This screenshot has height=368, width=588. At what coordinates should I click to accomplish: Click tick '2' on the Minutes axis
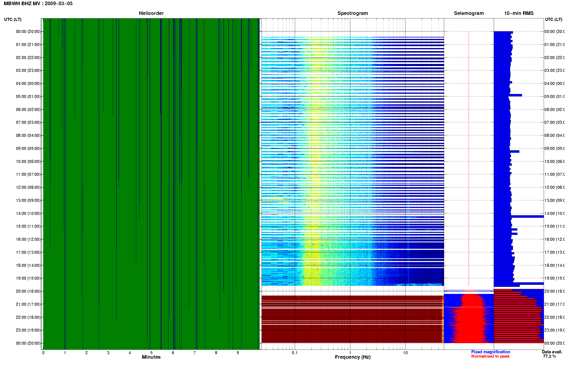point(87,353)
